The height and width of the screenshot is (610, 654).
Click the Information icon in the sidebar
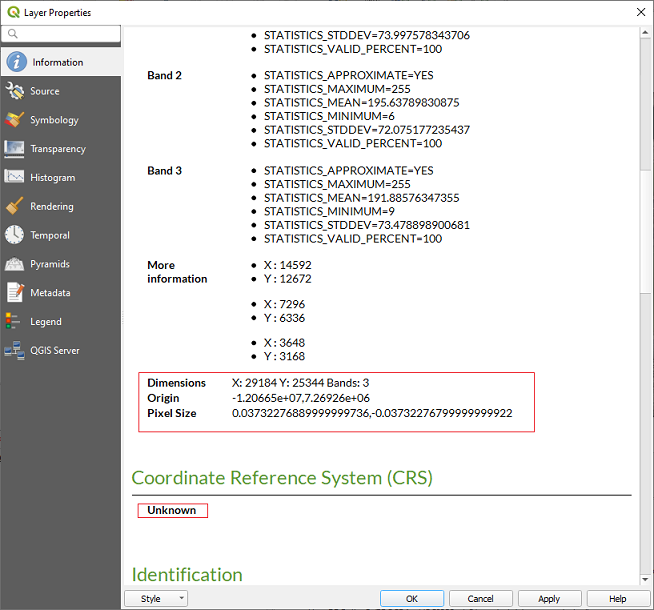pos(15,62)
